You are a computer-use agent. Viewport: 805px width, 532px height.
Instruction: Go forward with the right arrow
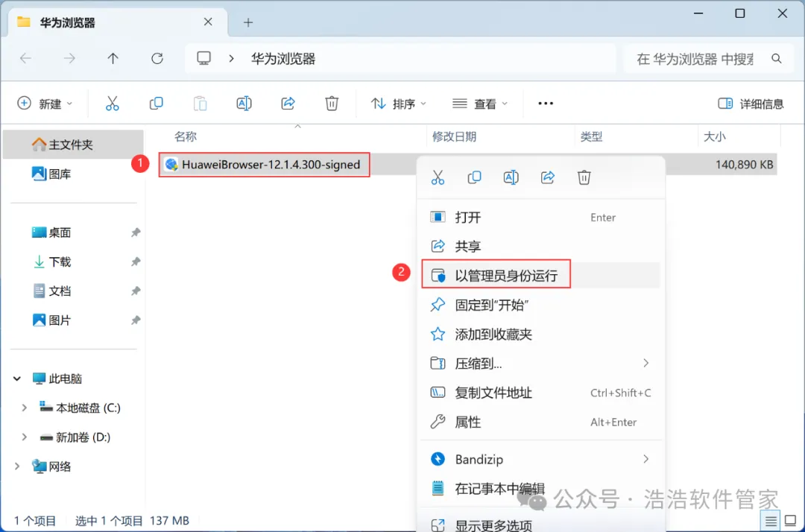click(x=69, y=58)
